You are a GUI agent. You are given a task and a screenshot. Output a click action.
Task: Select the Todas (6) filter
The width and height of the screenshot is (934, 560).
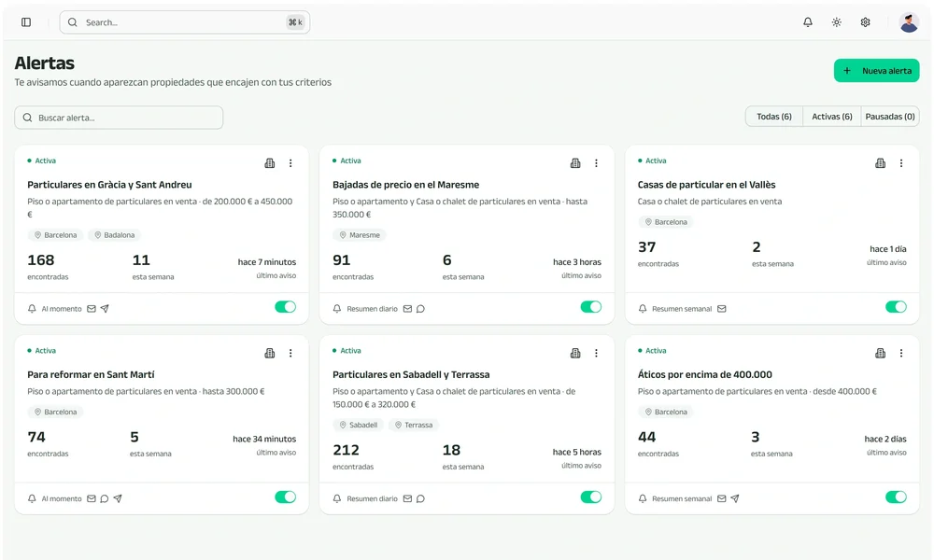(x=773, y=117)
